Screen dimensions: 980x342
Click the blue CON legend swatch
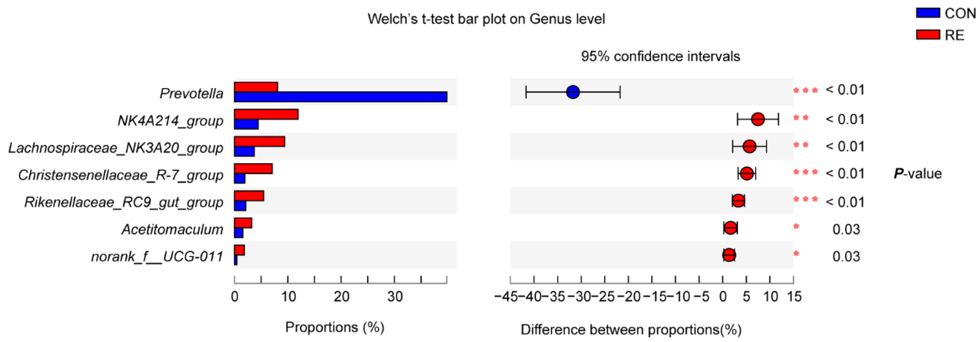(928, 13)
